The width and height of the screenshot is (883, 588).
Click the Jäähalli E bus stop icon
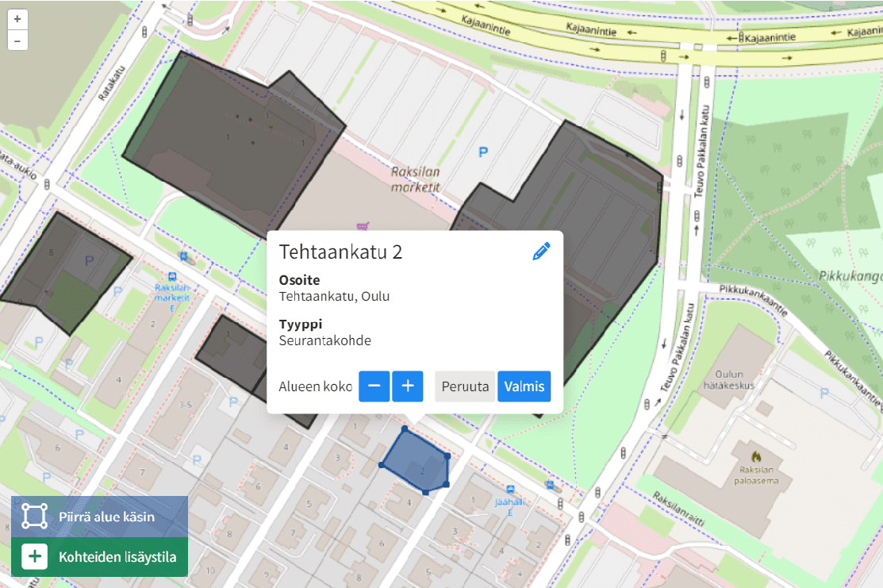509,490
